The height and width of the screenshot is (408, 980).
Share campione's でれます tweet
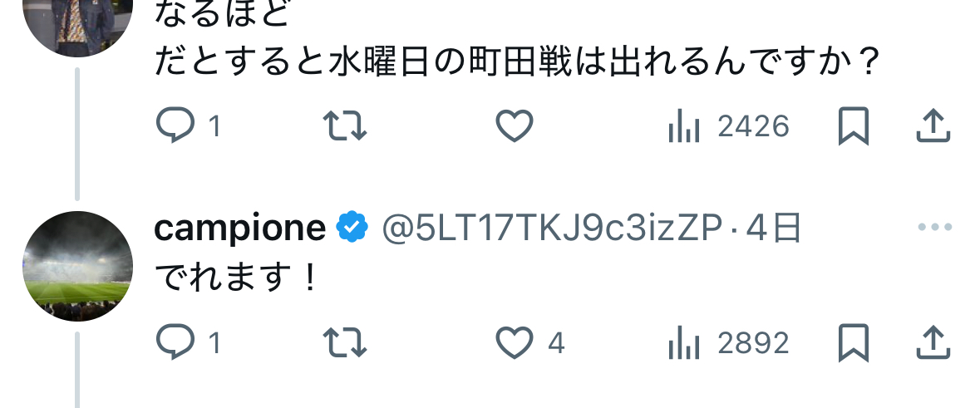(933, 342)
